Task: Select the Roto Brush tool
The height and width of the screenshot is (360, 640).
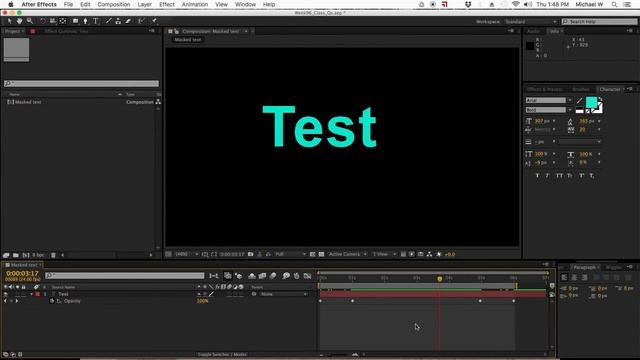Action: click(141, 21)
